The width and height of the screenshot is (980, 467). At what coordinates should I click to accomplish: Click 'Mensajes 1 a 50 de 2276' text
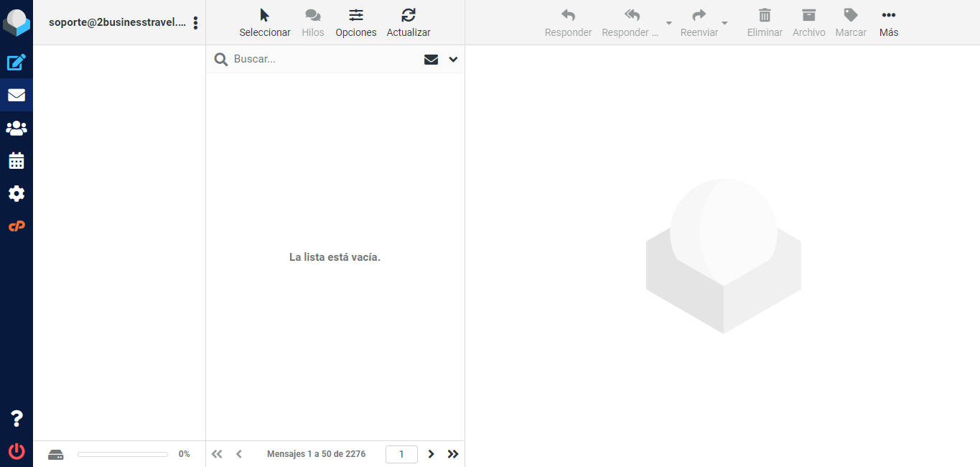tap(317, 454)
